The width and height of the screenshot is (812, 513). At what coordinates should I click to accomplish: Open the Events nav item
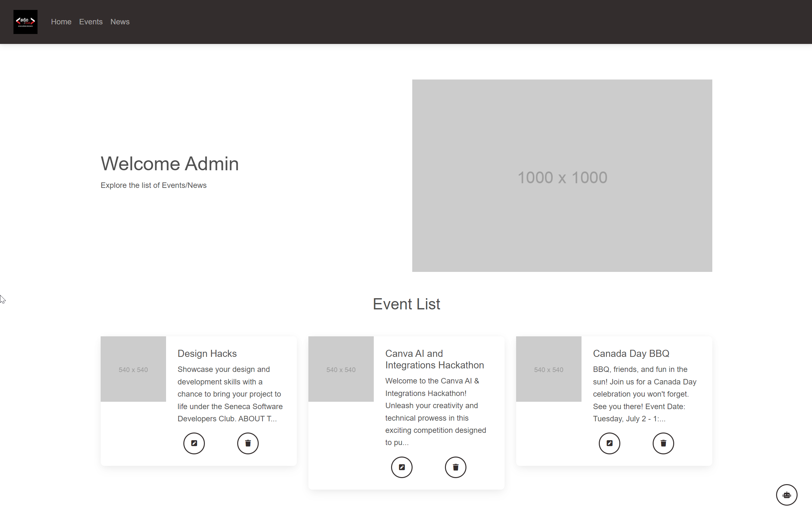point(91,22)
